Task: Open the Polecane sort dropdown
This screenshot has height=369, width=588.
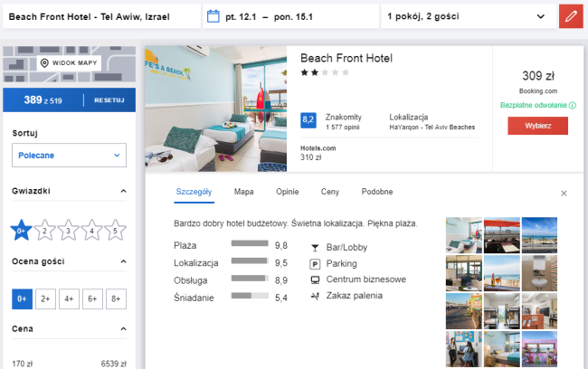Action: click(69, 156)
